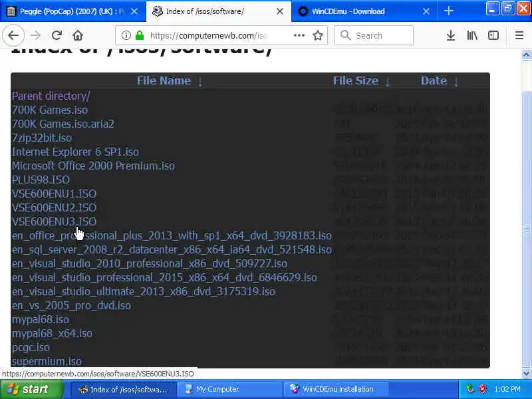Show site information icon in address bar
The height and width of the screenshot is (399, 532).
pyautogui.click(x=126, y=35)
